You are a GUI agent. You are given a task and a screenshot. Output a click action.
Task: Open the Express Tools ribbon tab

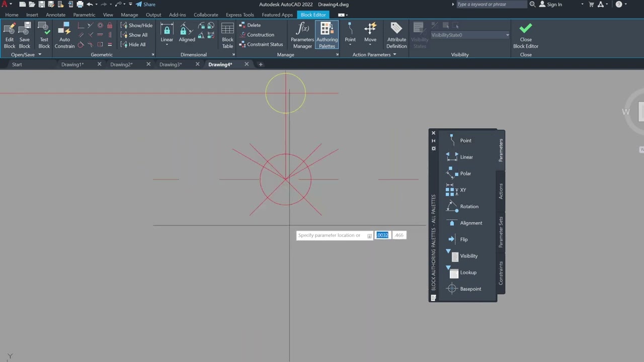(x=239, y=15)
